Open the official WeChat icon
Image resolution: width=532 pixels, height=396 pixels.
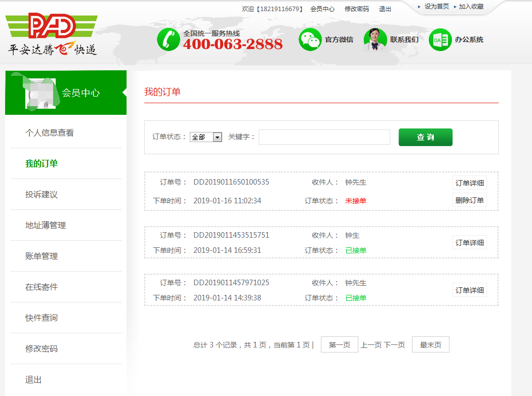(310, 39)
